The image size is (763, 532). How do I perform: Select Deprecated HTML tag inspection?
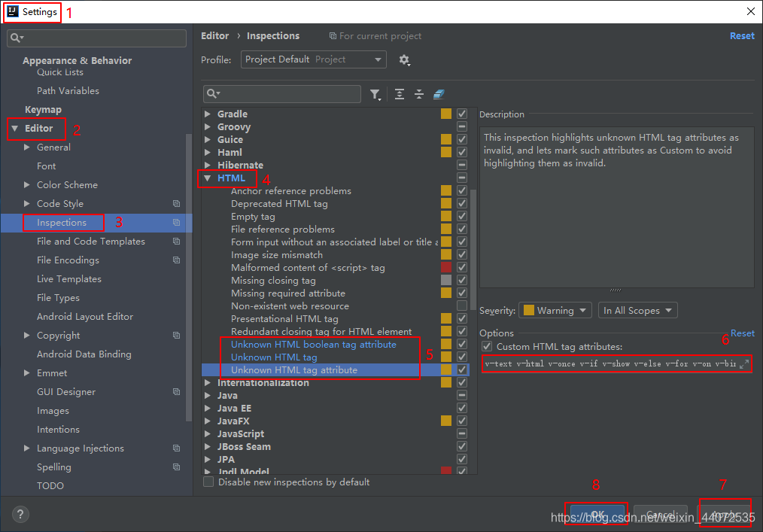(x=279, y=203)
